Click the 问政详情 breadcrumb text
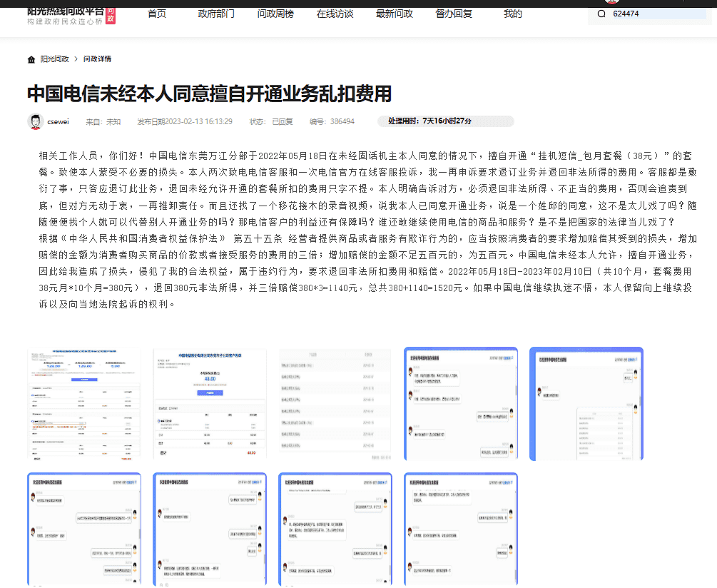Viewport: 717px width, 588px height. (98, 59)
